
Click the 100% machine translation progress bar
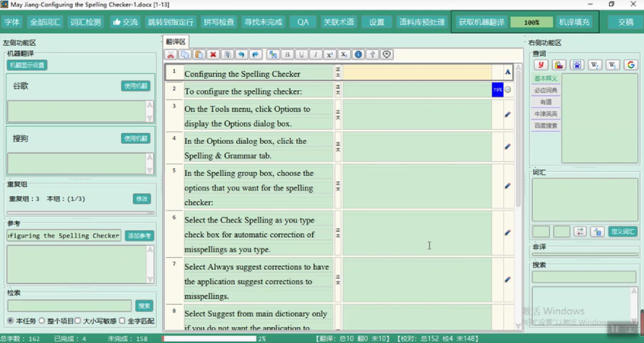tap(531, 22)
